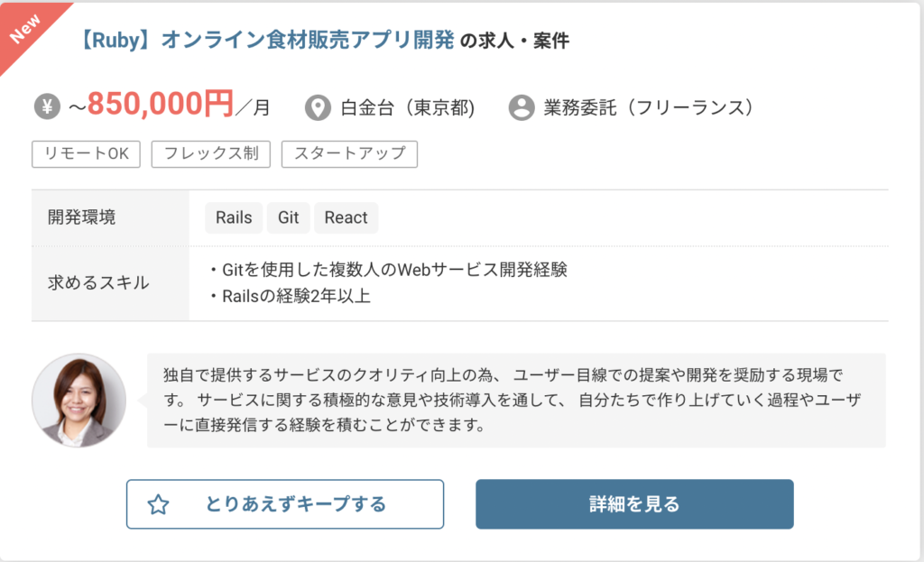Click the person icon next to 業務委託

tap(520, 106)
